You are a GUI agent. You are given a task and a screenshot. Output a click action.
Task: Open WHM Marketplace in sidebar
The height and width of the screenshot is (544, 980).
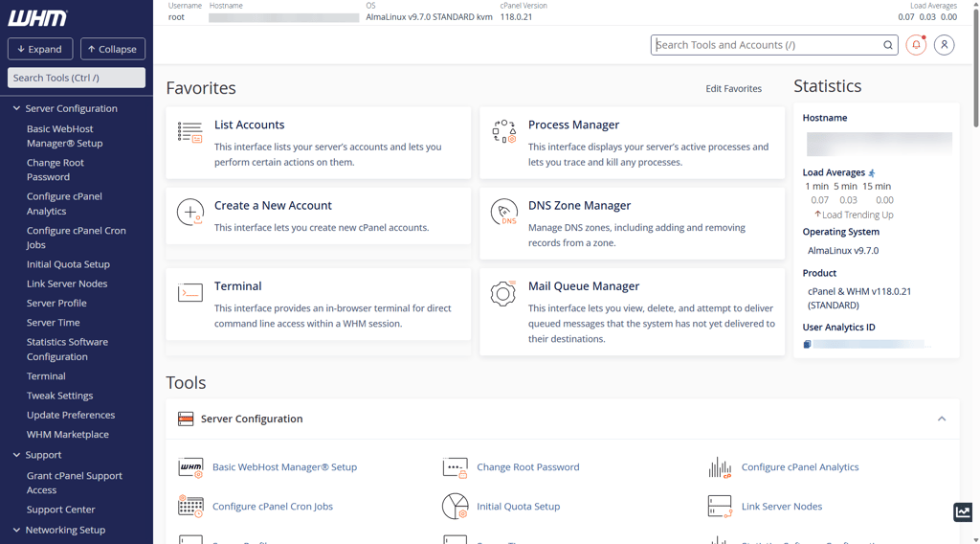click(x=68, y=435)
